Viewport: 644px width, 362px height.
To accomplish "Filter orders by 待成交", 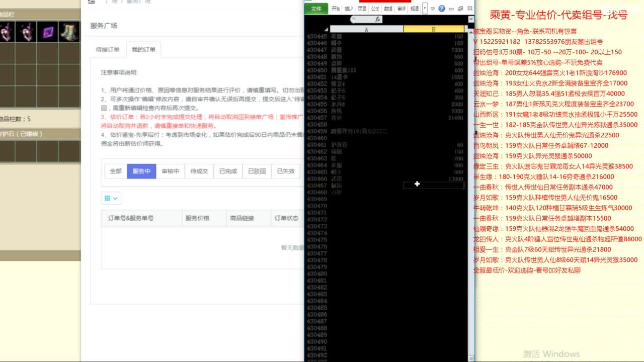I will pyautogui.click(x=199, y=171).
